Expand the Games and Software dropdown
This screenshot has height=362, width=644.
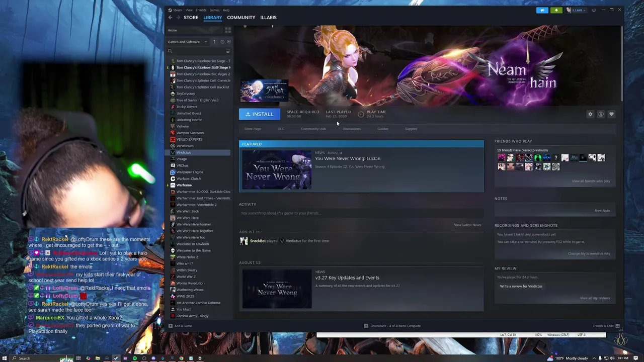point(187,42)
